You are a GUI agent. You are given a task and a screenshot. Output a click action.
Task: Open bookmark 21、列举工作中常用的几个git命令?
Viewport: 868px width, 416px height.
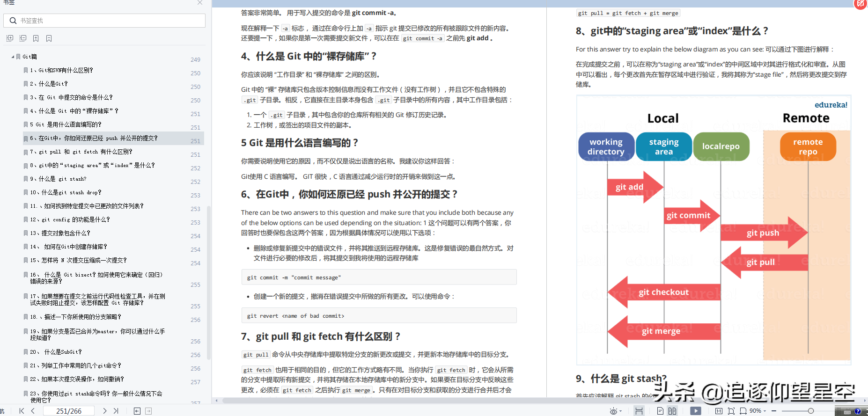click(75, 365)
